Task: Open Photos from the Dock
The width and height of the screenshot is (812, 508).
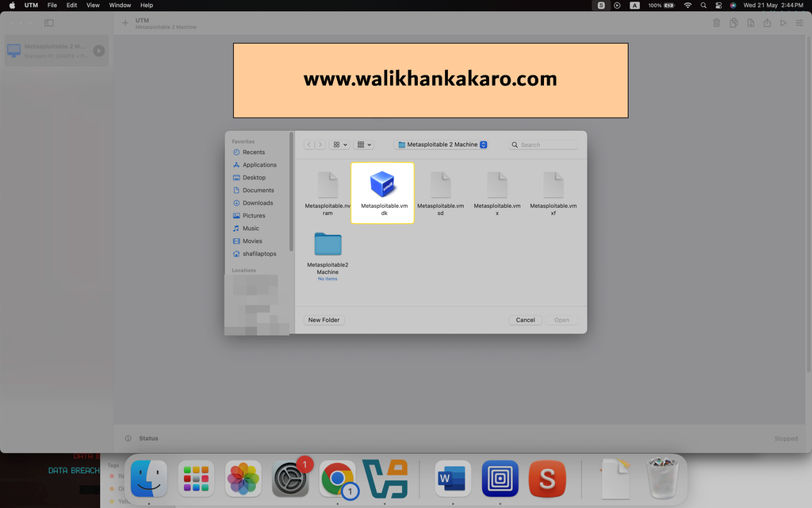Action: 243,479
